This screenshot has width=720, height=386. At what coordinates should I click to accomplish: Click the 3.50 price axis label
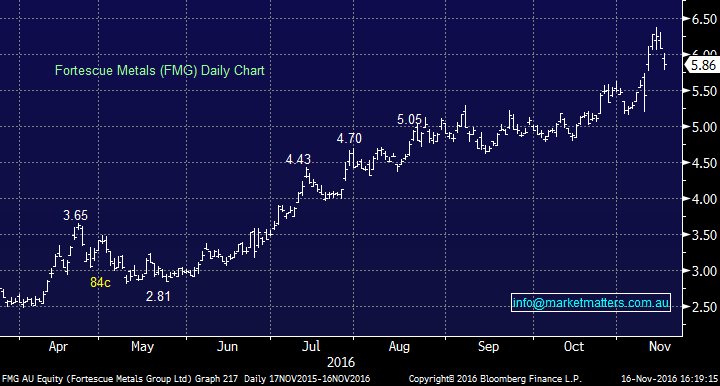(x=705, y=235)
